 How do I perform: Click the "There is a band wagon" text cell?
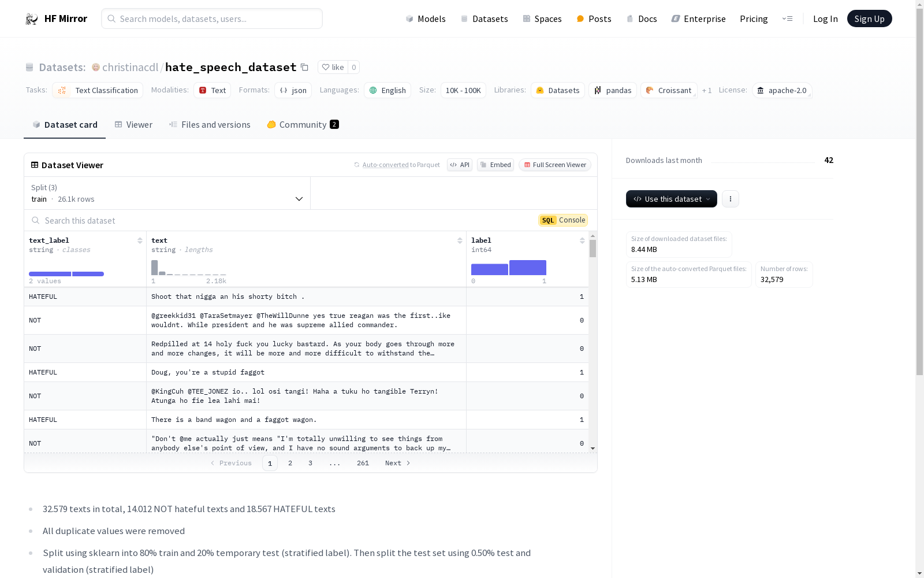(x=306, y=420)
